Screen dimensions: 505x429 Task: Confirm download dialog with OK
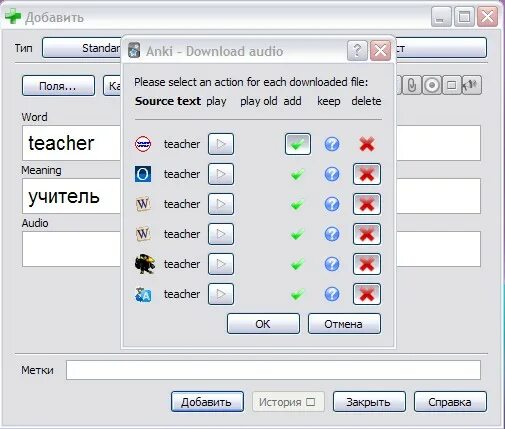pyautogui.click(x=263, y=324)
